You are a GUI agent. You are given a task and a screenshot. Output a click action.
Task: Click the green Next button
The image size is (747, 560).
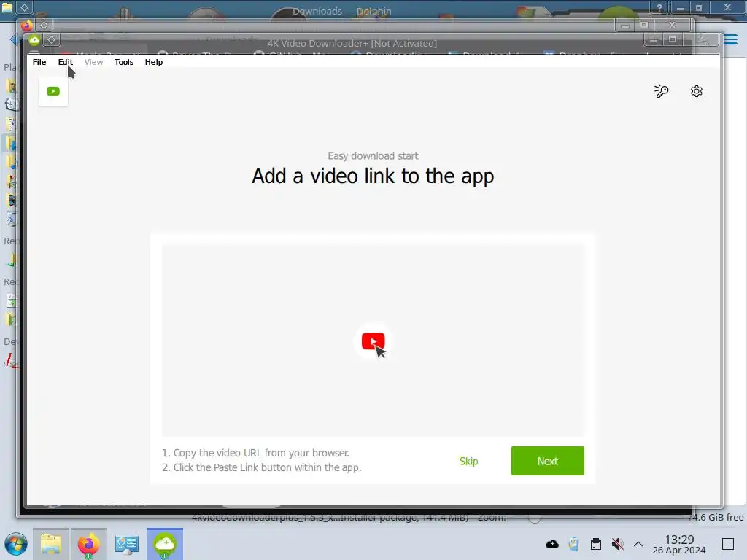547,461
